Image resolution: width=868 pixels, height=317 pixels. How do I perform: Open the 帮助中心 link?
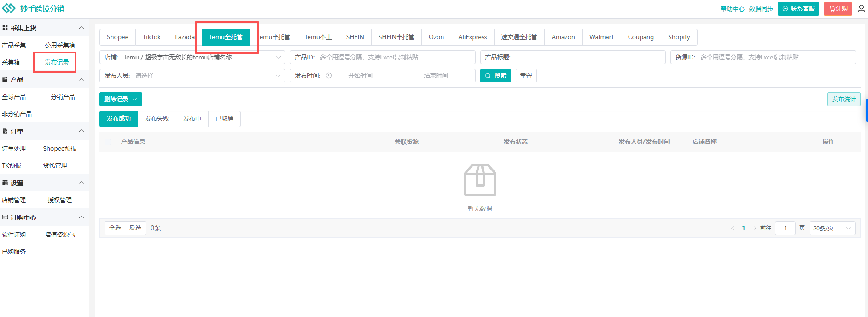(x=732, y=9)
